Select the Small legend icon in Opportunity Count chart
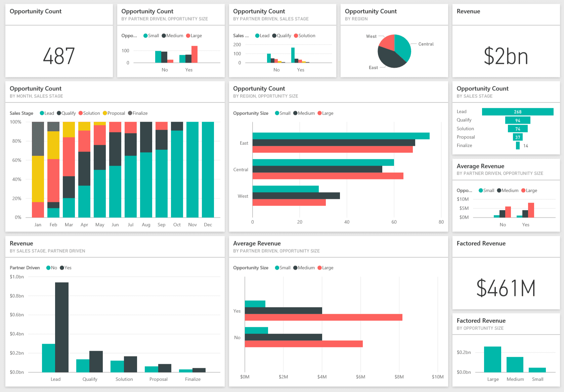 coord(145,36)
